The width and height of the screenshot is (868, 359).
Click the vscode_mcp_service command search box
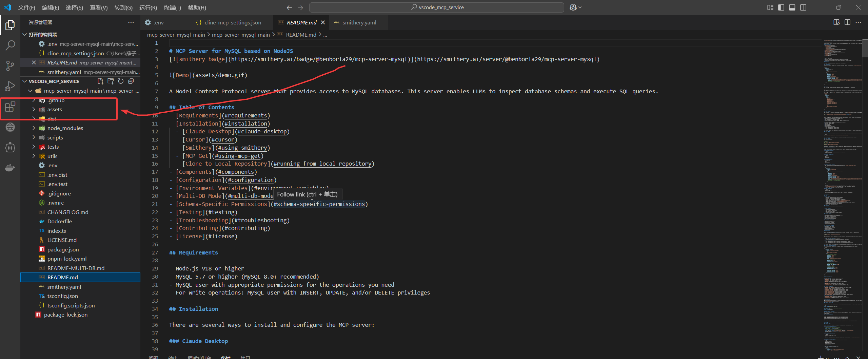tap(437, 7)
